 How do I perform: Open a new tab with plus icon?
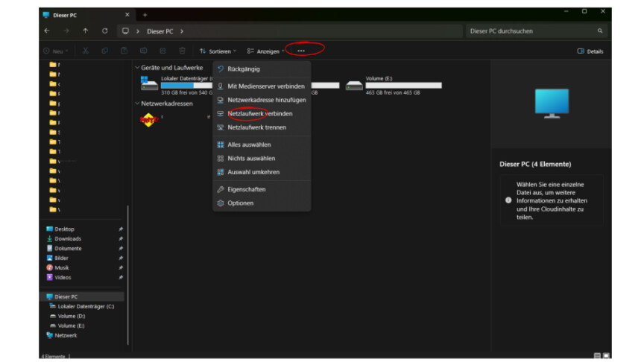pyautogui.click(x=145, y=15)
